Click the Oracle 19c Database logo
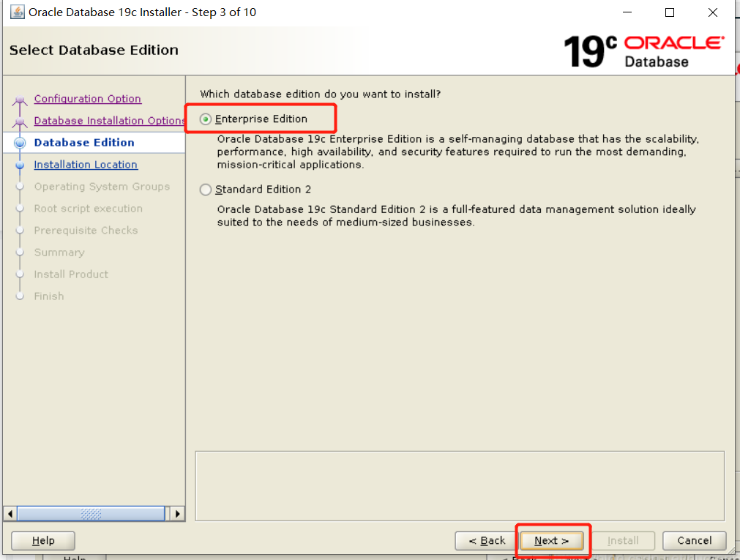 [643, 51]
